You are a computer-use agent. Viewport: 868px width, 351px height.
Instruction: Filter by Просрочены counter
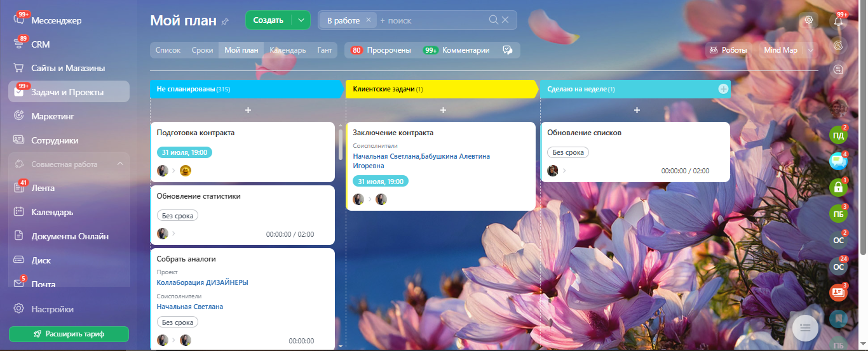coord(381,50)
